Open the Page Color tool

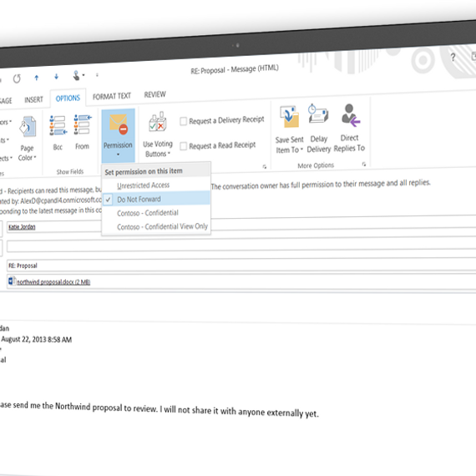tap(27, 139)
